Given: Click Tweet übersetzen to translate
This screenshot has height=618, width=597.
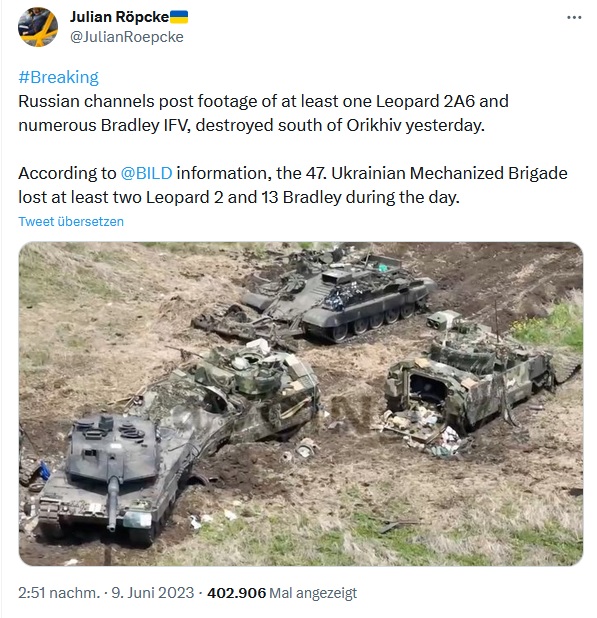Looking at the screenshot, I should click(71, 222).
